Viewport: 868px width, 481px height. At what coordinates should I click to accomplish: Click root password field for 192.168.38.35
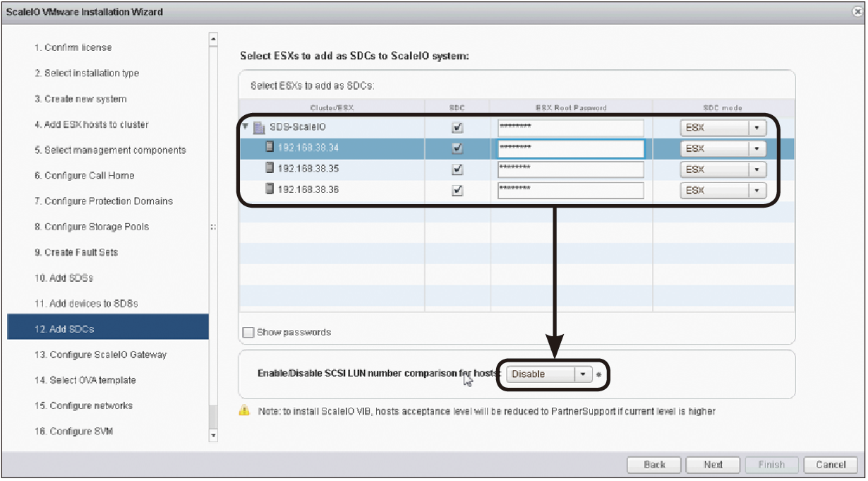[x=571, y=170]
